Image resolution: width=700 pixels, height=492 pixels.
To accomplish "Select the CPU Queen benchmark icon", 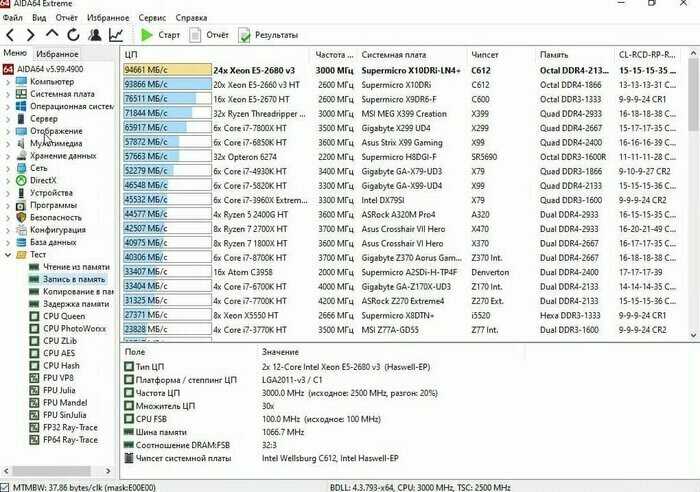I will [x=34, y=316].
